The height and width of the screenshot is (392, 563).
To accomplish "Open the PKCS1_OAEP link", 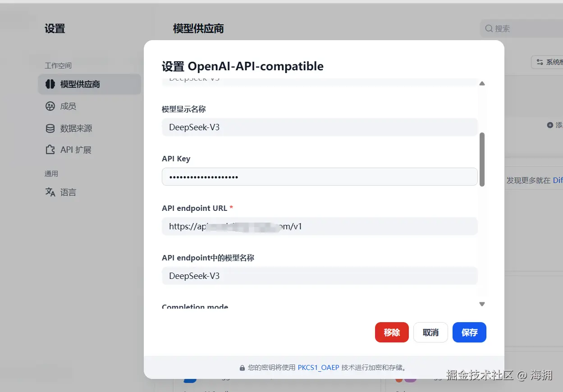I will [x=319, y=367].
